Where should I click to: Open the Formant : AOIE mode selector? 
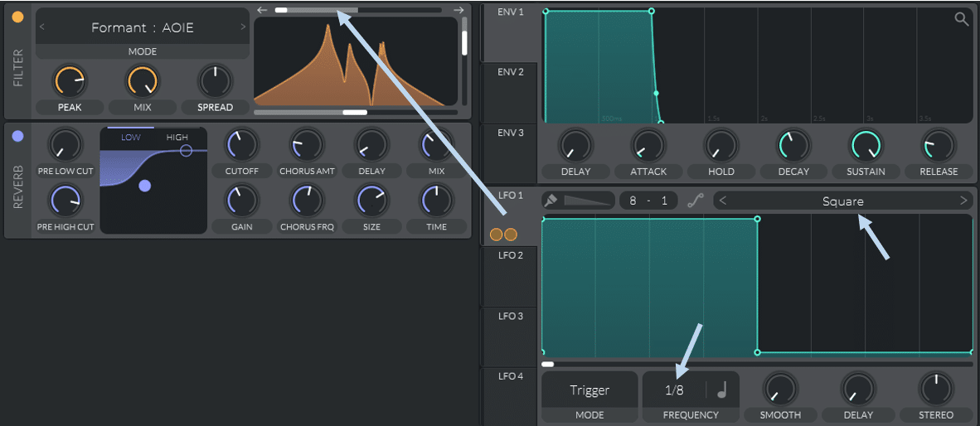click(142, 27)
